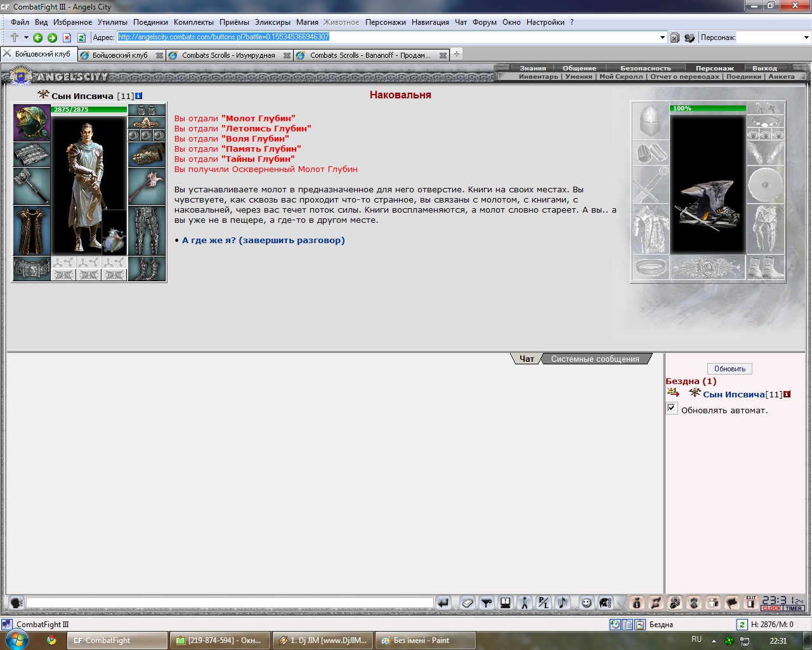Image resolution: width=812 pixels, height=650 pixels.
Task: Click 'А где же я? (завершить разговор)' link
Action: pos(263,241)
